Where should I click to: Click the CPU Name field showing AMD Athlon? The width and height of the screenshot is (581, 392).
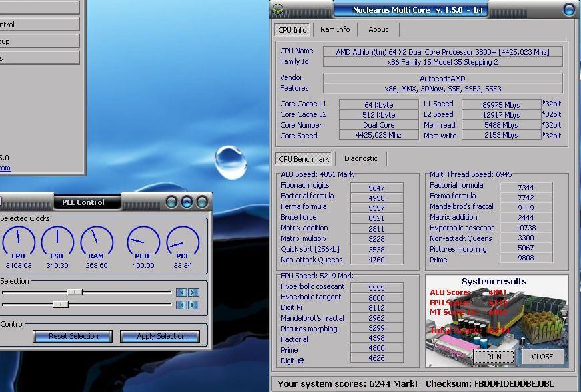[443, 51]
